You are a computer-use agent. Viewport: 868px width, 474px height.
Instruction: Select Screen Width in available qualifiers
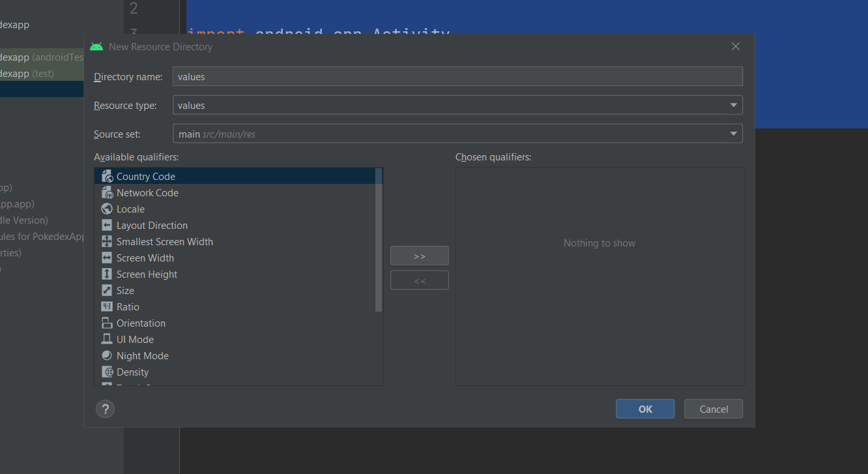click(x=145, y=258)
